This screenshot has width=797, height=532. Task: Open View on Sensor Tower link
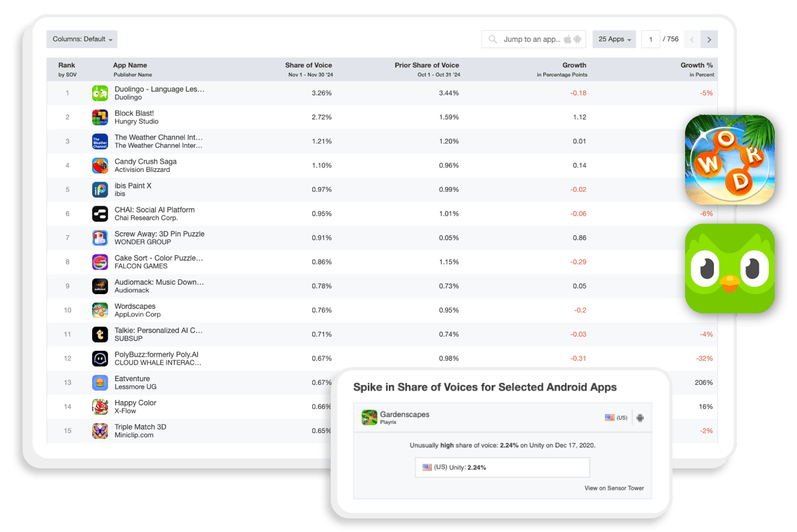[x=614, y=488]
